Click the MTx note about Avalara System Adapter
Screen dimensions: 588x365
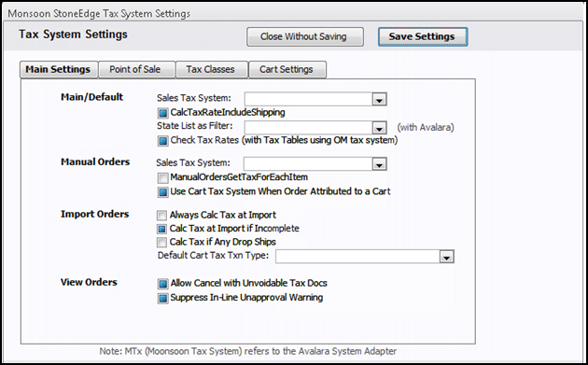point(248,352)
